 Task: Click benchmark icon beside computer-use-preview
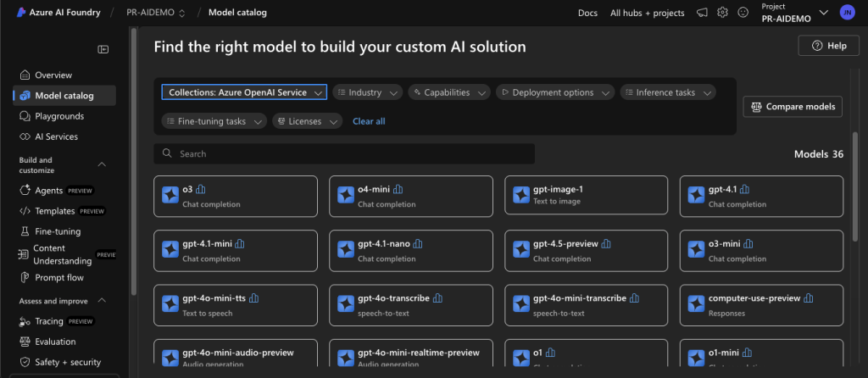tap(809, 298)
